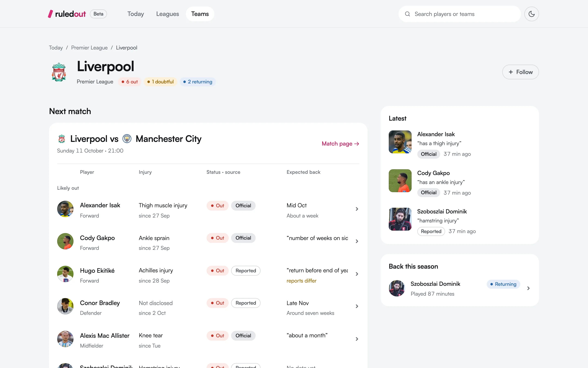
Task: Click the Official badge for Cody Gakpo's table row
Action: pyautogui.click(x=243, y=238)
